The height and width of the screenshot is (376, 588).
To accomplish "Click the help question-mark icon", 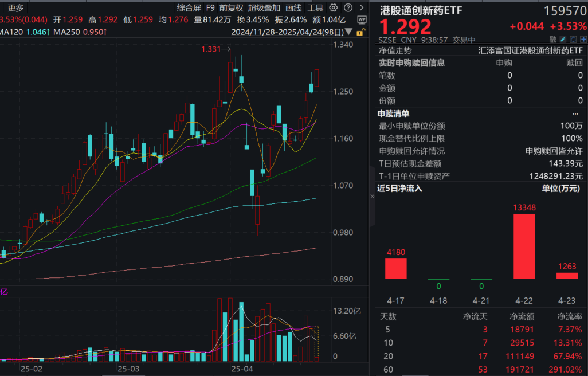I will (x=348, y=8).
